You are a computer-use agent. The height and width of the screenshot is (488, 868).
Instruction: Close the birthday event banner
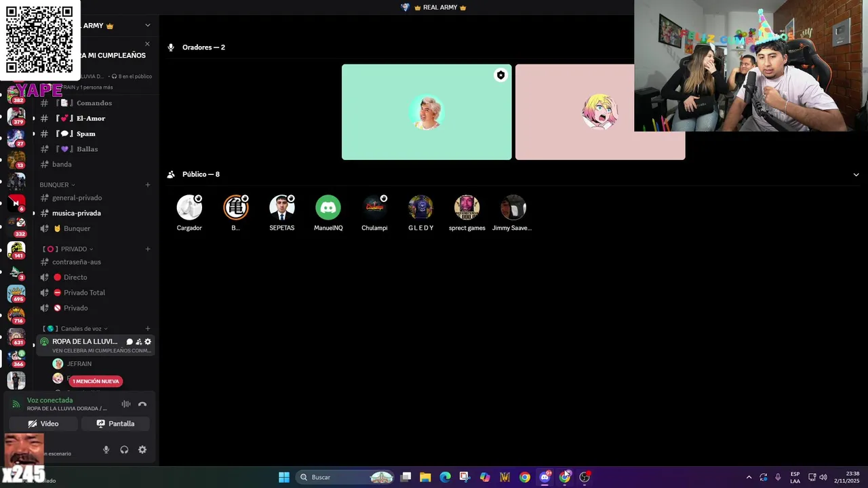pos(147,44)
